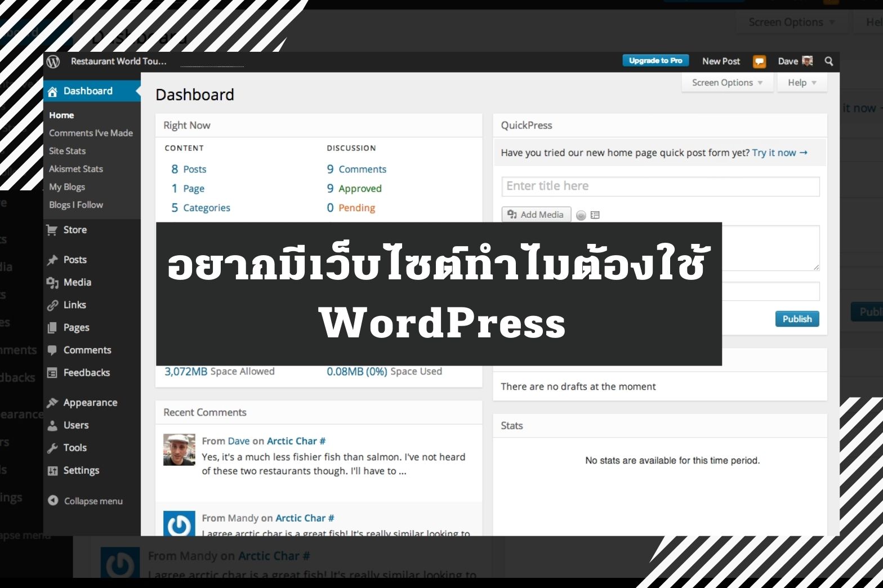Screen dimensions: 883x588
Task: Click the Publish button
Action: click(797, 319)
